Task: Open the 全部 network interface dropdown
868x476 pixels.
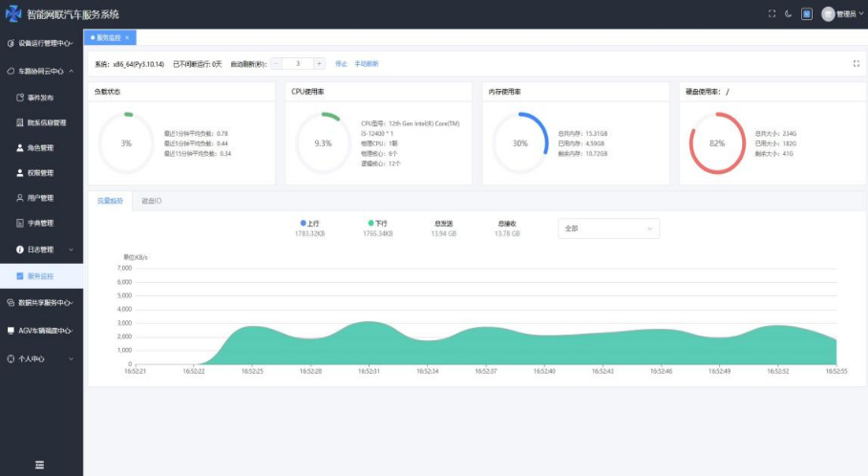Action: pos(607,228)
